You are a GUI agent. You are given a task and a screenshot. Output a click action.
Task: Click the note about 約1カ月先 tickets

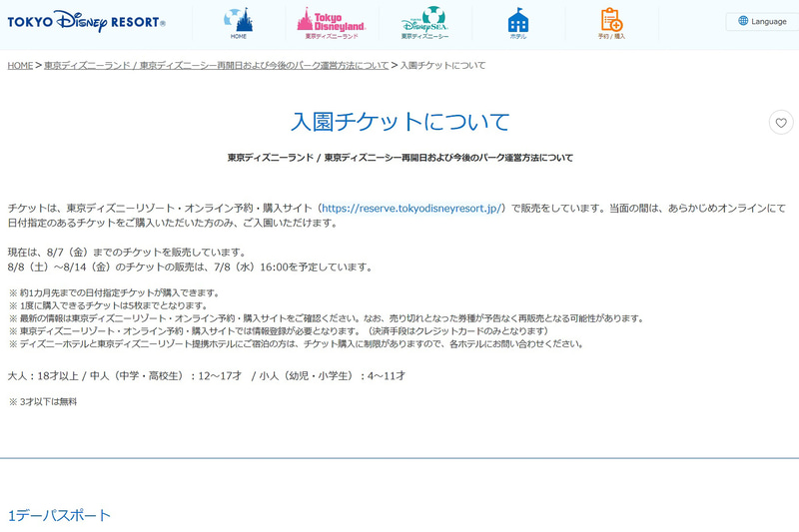pyautogui.click(x=115, y=292)
